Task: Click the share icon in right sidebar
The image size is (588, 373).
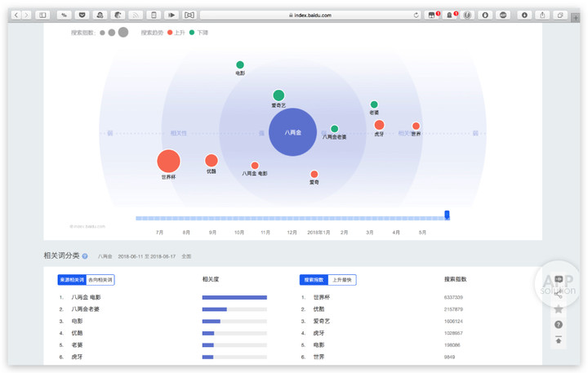Action: 559,295
